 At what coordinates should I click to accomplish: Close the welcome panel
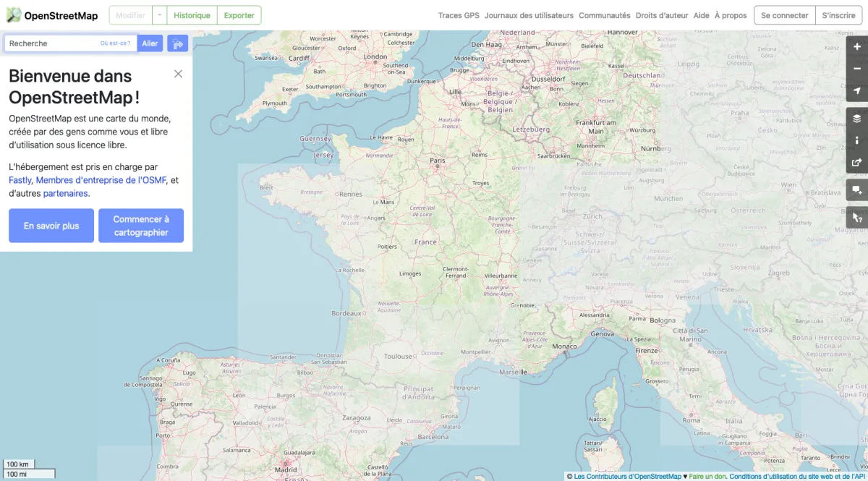tap(178, 74)
